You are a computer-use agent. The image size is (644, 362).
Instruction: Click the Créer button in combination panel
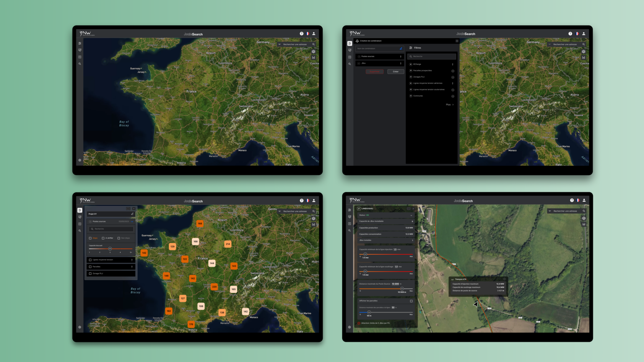(x=396, y=72)
